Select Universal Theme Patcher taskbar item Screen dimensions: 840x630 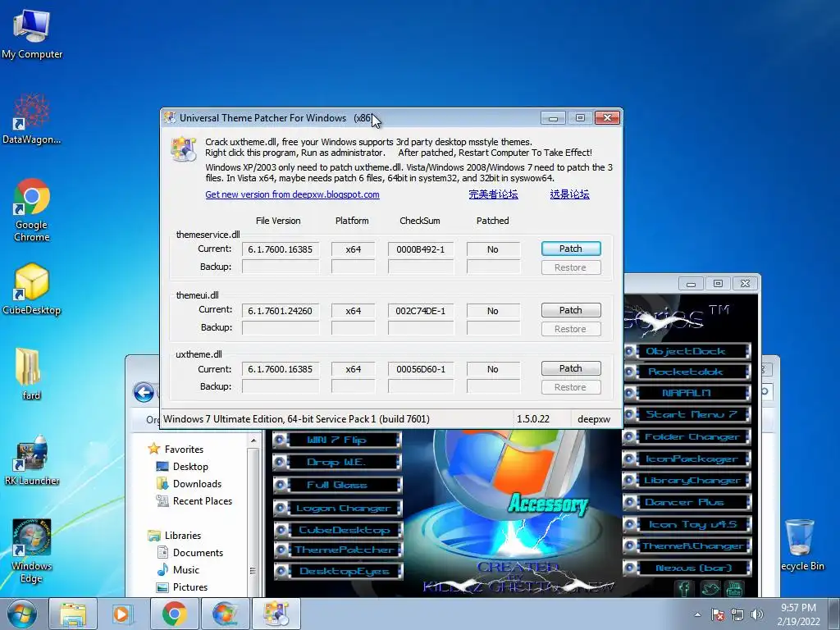pyautogui.click(x=276, y=614)
